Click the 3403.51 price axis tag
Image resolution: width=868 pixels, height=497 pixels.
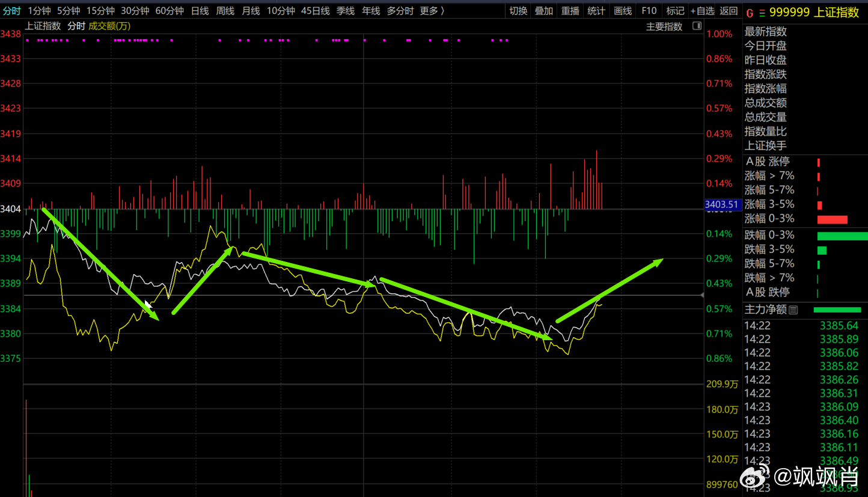[x=722, y=204]
